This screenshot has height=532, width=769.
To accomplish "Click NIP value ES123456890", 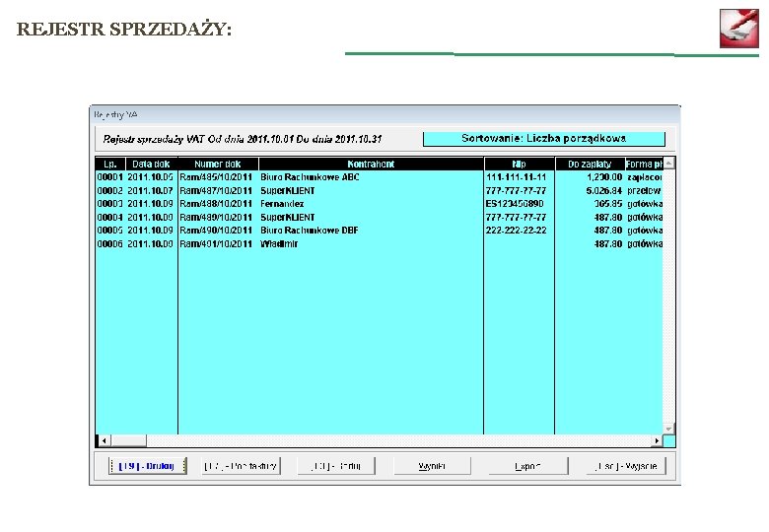I will (515, 204).
